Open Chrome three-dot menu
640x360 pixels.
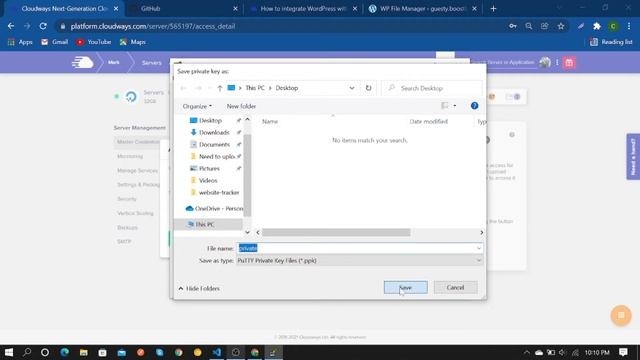pos(629,26)
